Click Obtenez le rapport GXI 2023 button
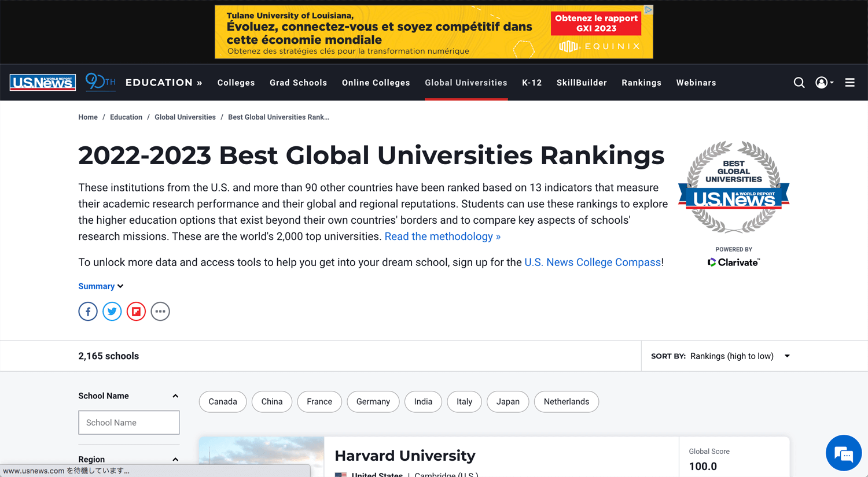This screenshot has width=868, height=477. point(596,23)
